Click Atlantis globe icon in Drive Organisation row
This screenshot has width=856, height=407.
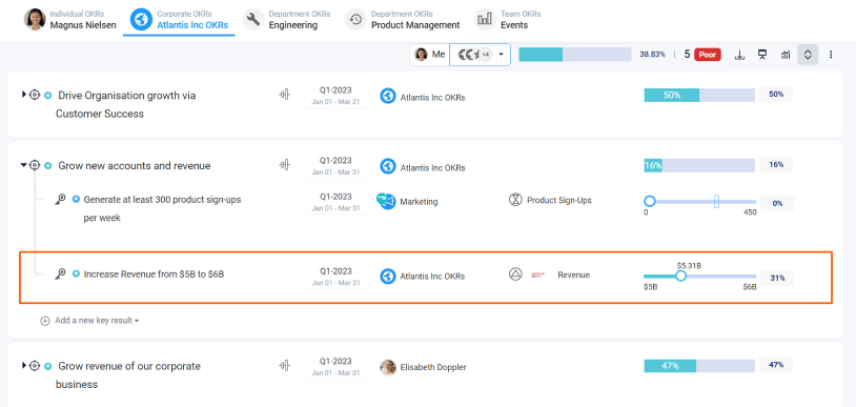(388, 96)
